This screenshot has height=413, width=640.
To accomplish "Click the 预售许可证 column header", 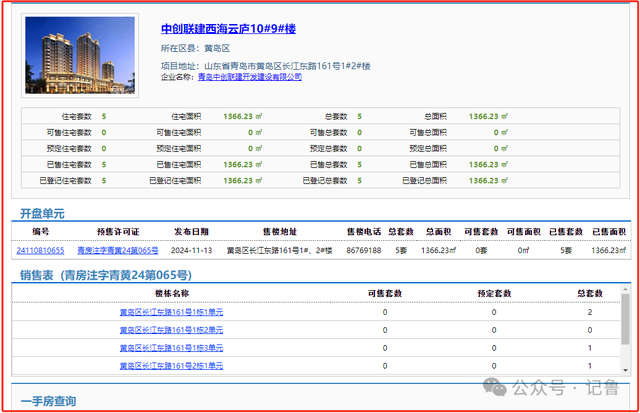I will pyautogui.click(x=118, y=232).
